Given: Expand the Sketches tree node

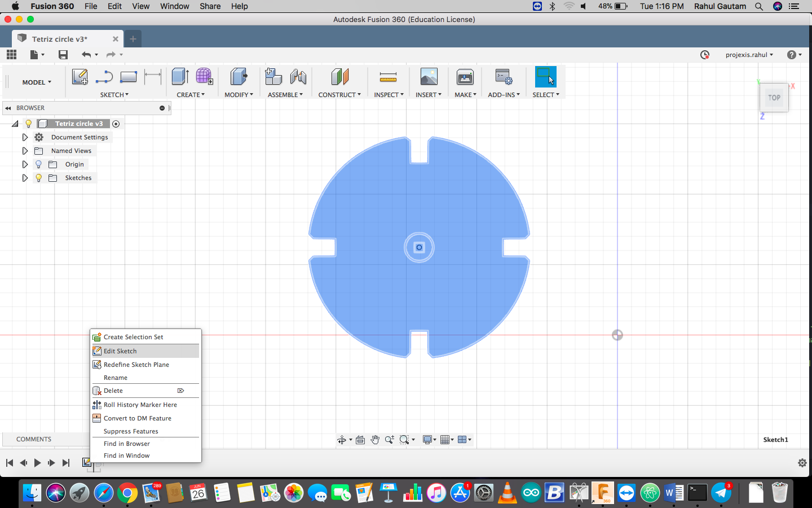Looking at the screenshot, I should [x=25, y=178].
